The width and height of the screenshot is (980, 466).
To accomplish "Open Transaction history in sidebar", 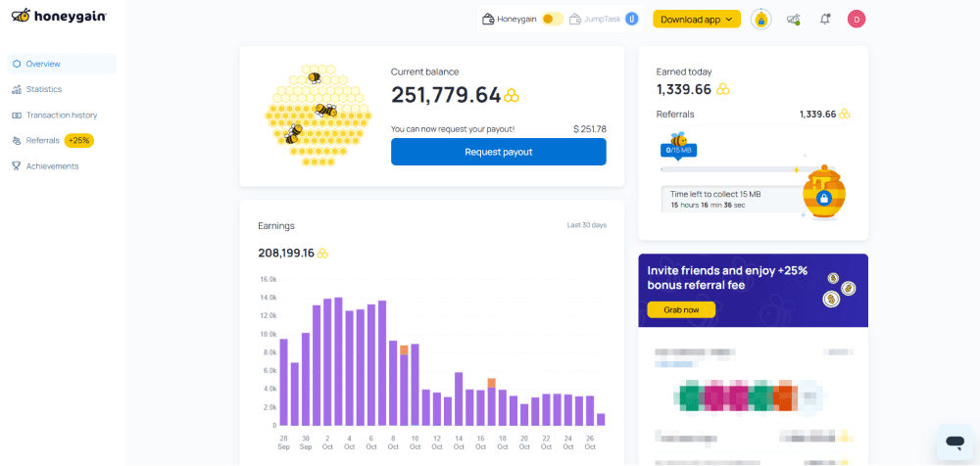I will [61, 115].
